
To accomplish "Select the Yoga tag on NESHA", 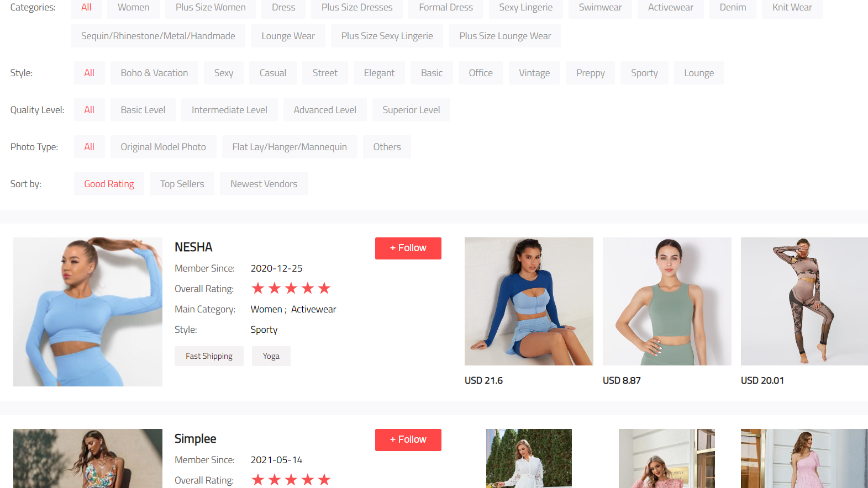I will click(271, 356).
